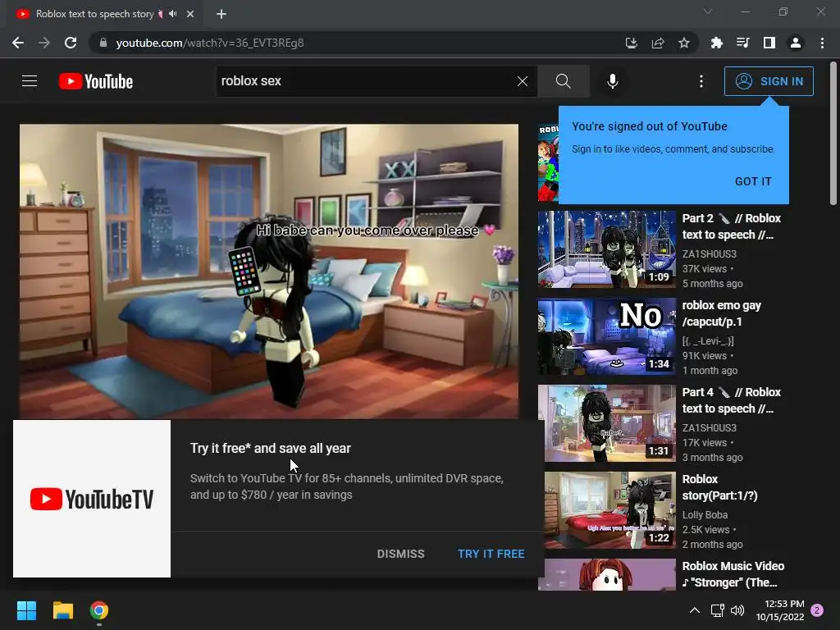Run search with the magnifier button
Image resolution: width=840 pixels, height=630 pixels.
click(x=563, y=81)
